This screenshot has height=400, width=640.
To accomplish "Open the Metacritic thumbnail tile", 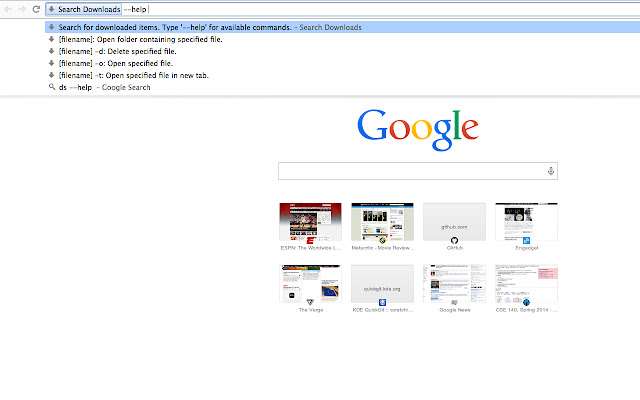I will (382, 222).
